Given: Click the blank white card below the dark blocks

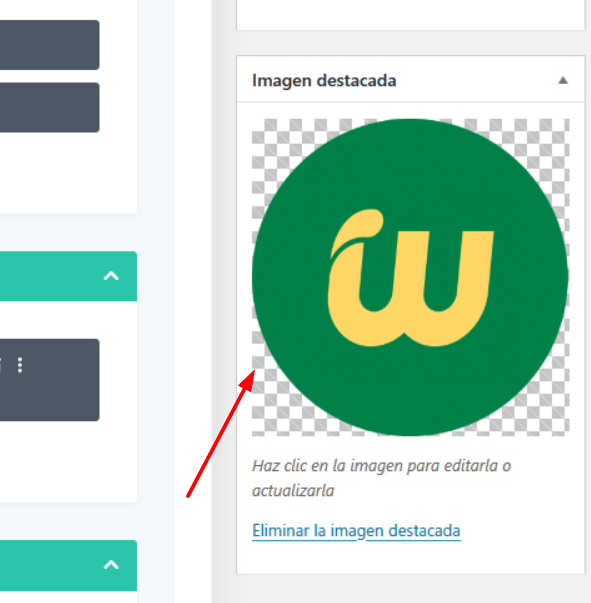Looking at the screenshot, I should tap(68, 173).
